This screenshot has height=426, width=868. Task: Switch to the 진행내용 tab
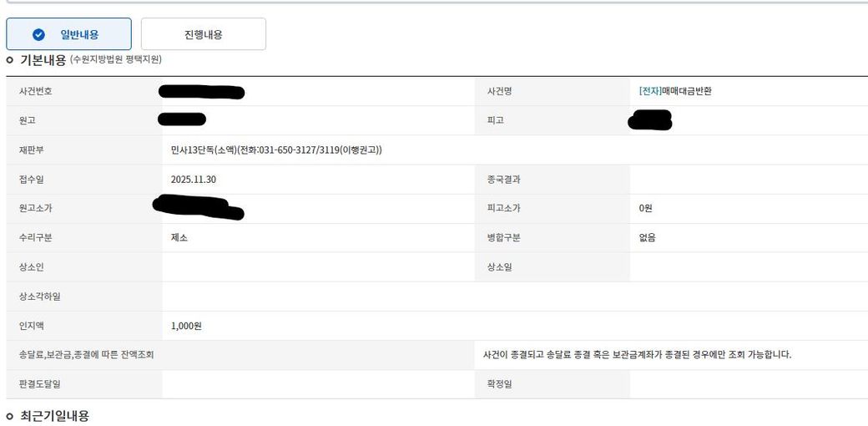203,35
